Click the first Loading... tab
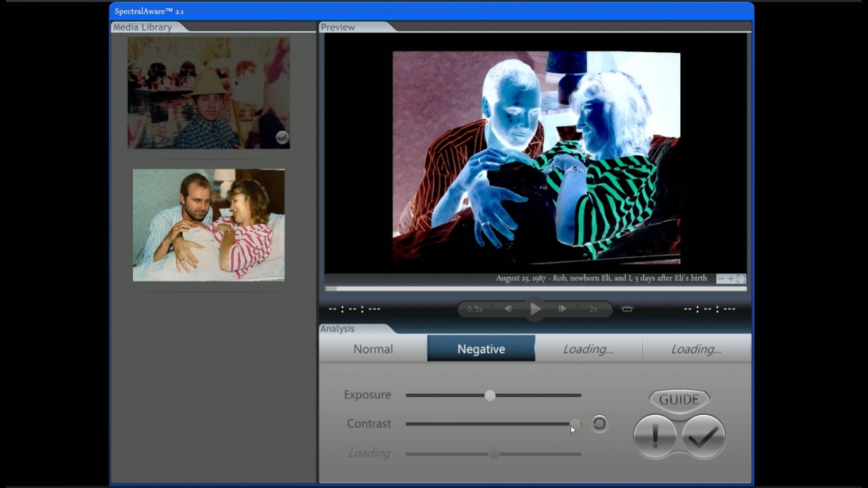The width and height of the screenshot is (868, 488). 588,349
